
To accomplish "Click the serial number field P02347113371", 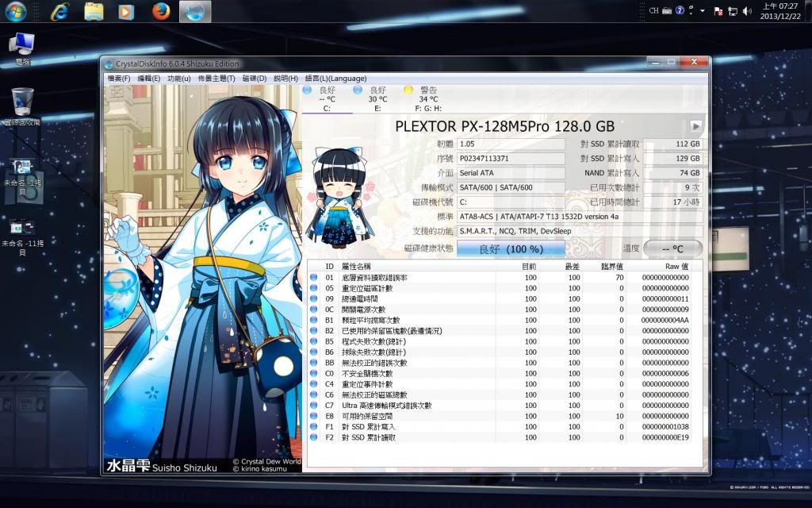I will (511, 159).
